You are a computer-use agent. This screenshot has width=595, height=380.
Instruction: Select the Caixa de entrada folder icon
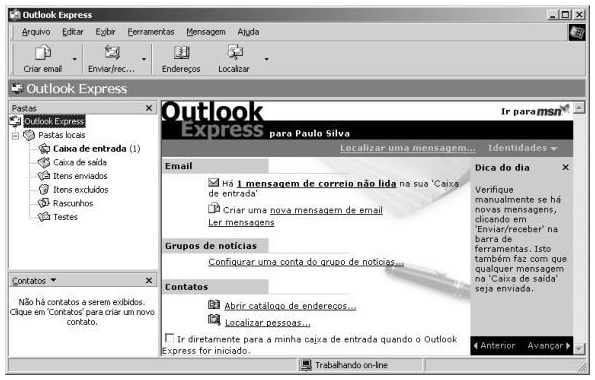point(44,148)
